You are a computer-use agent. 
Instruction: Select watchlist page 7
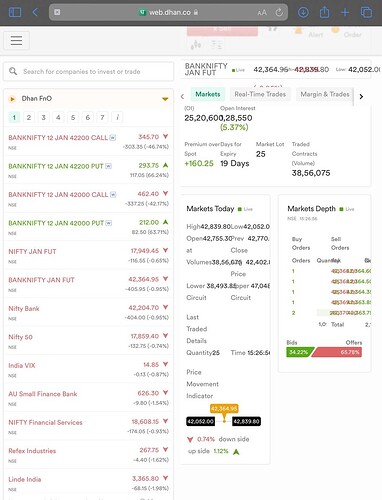(102, 117)
